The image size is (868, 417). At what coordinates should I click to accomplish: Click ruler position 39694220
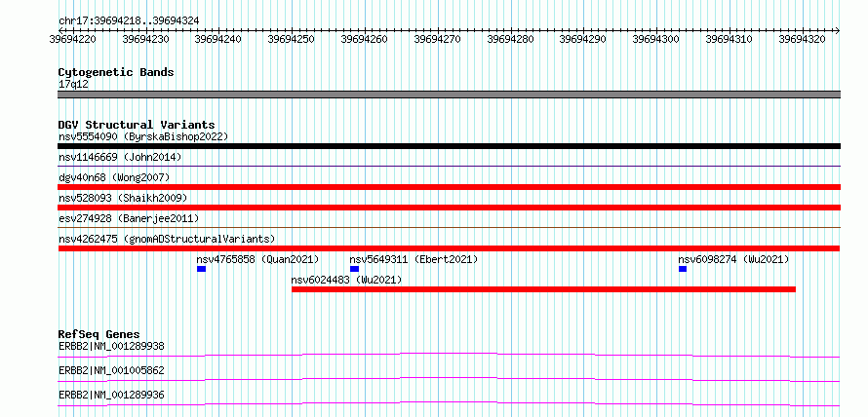72,39
